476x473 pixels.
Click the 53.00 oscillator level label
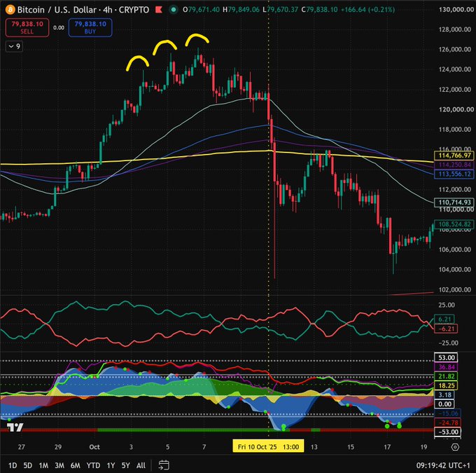446,357
